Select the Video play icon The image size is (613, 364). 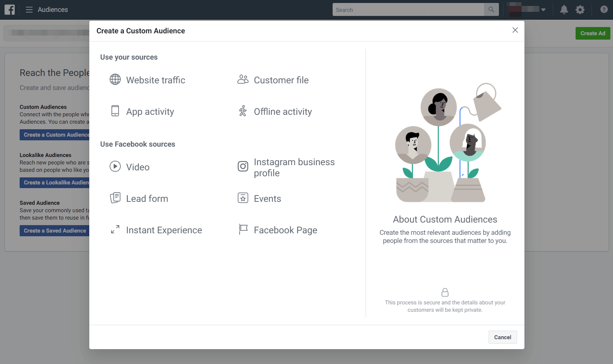click(x=115, y=166)
